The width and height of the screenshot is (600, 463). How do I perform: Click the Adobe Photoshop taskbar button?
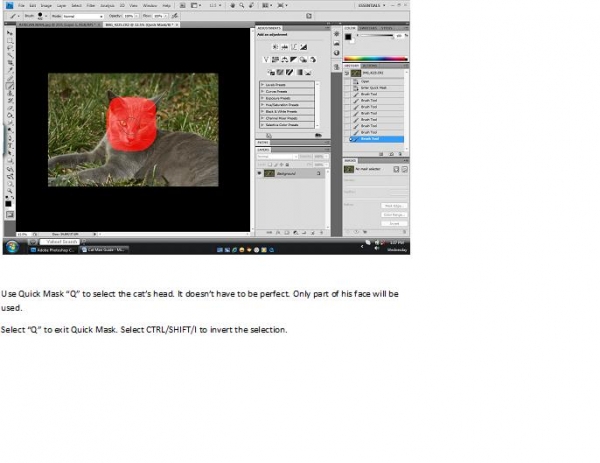coord(52,250)
